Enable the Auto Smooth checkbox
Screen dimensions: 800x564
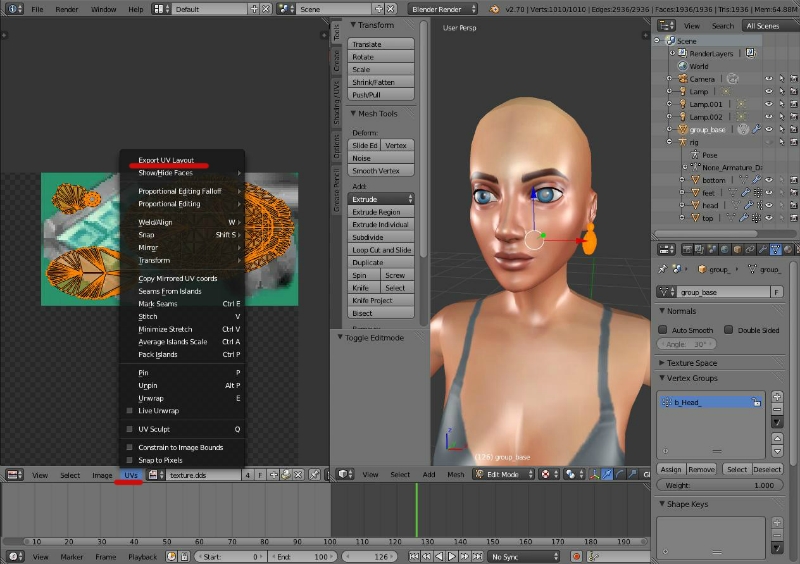point(664,329)
